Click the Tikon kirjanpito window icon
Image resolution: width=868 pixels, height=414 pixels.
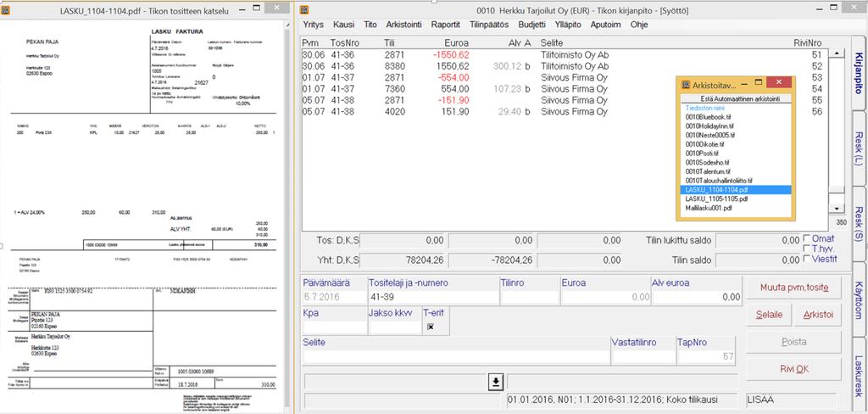coord(304,9)
